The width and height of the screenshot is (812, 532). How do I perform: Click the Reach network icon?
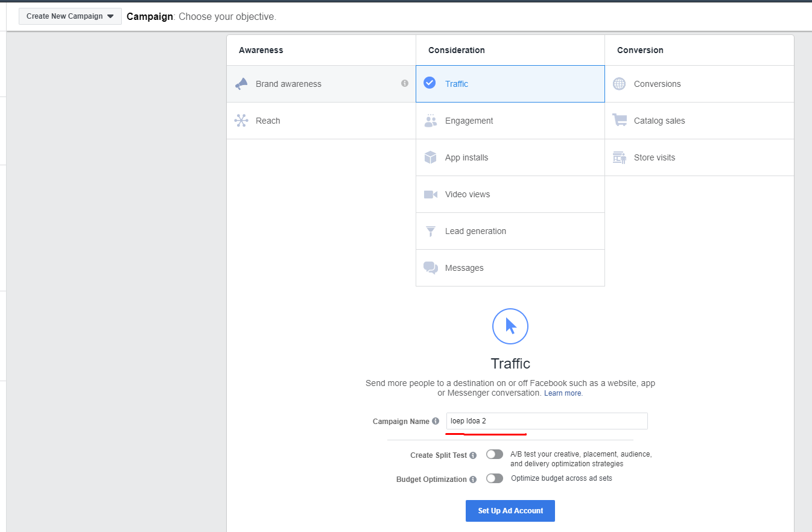[x=241, y=121]
